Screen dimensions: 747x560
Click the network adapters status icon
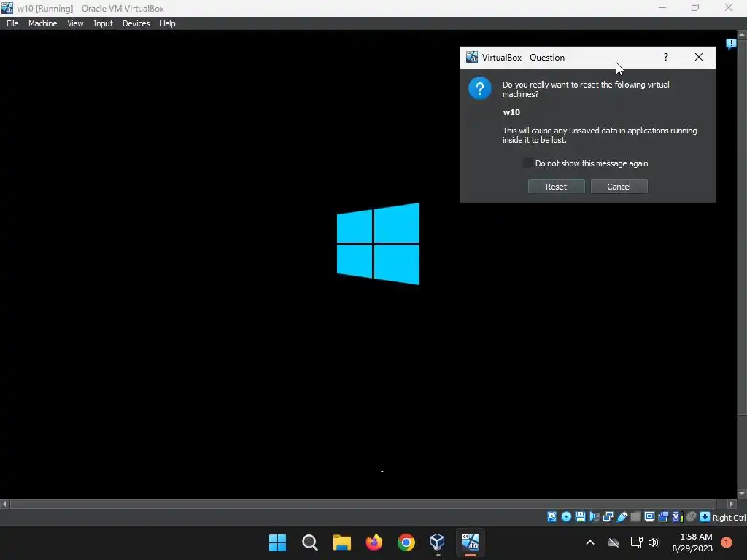click(x=608, y=517)
